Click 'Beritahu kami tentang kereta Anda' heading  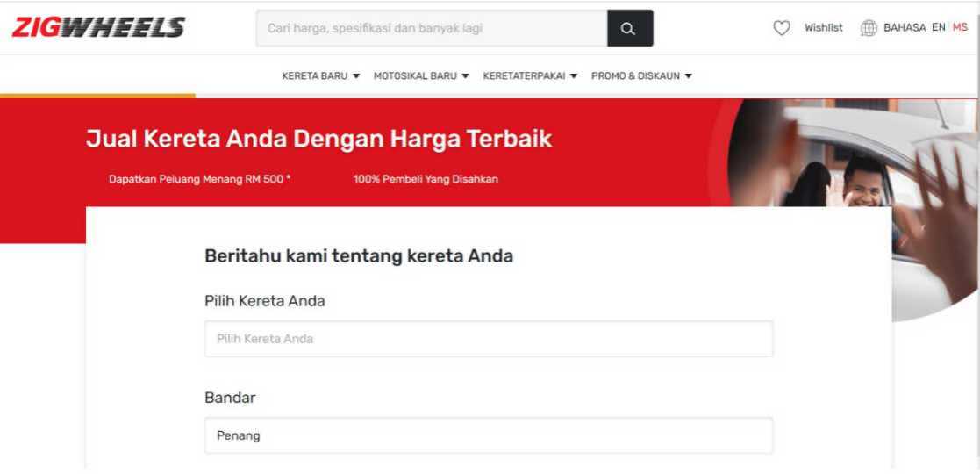pyautogui.click(x=358, y=256)
